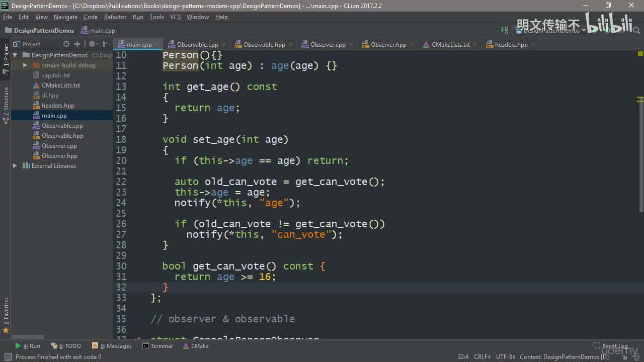Toggle the 1: Project side tab
Image resolution: width=644 pixels, height=362 pixels.
coord(6,59)
